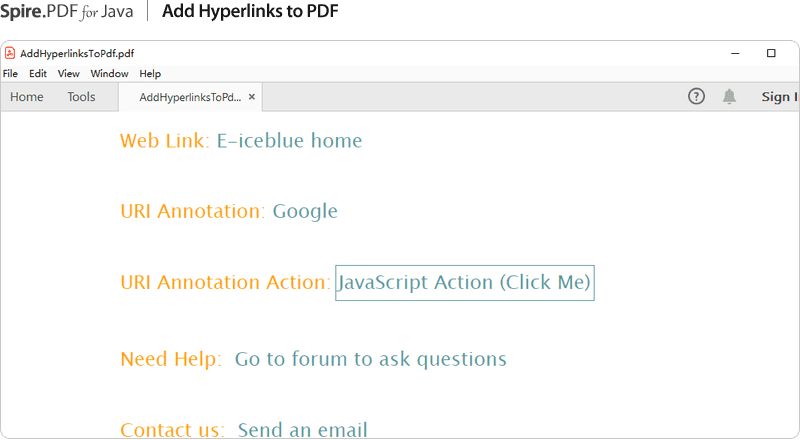The height and width of the screenshot is (440, 800).
Task: Open the Window menu
Action: (109, 74)
